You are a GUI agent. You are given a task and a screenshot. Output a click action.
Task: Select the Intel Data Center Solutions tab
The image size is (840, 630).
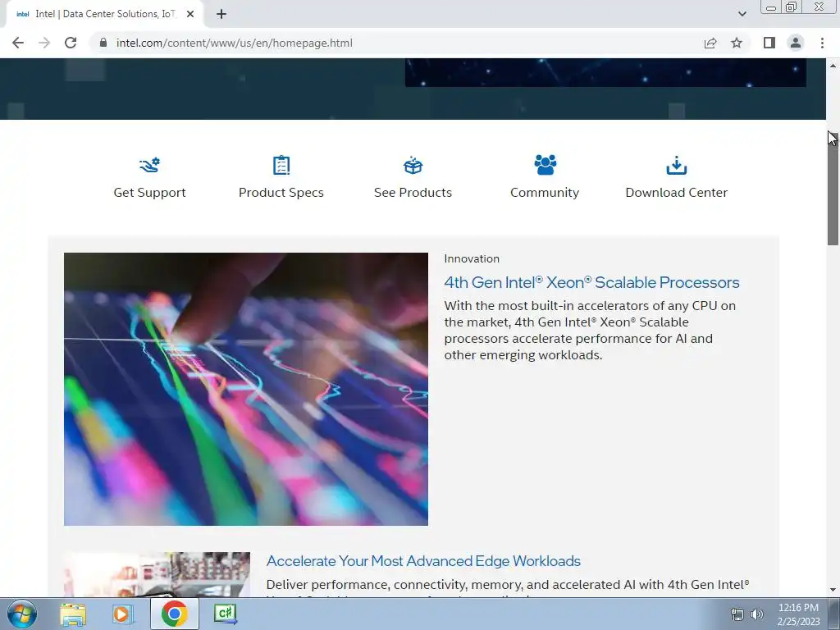(104, 15)
